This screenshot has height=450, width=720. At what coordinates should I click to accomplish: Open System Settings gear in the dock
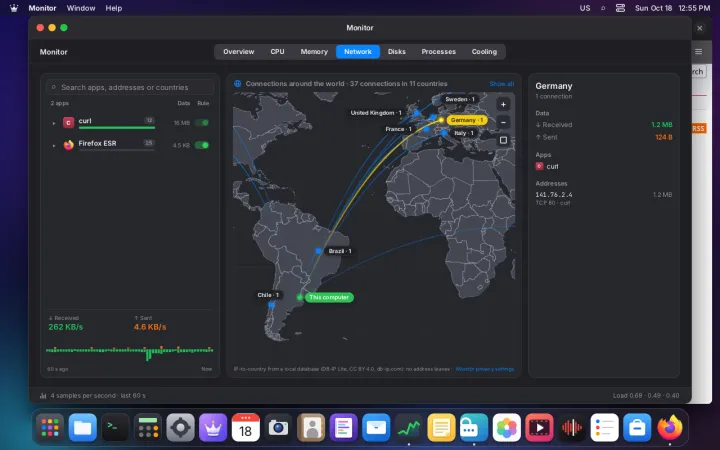180,428
